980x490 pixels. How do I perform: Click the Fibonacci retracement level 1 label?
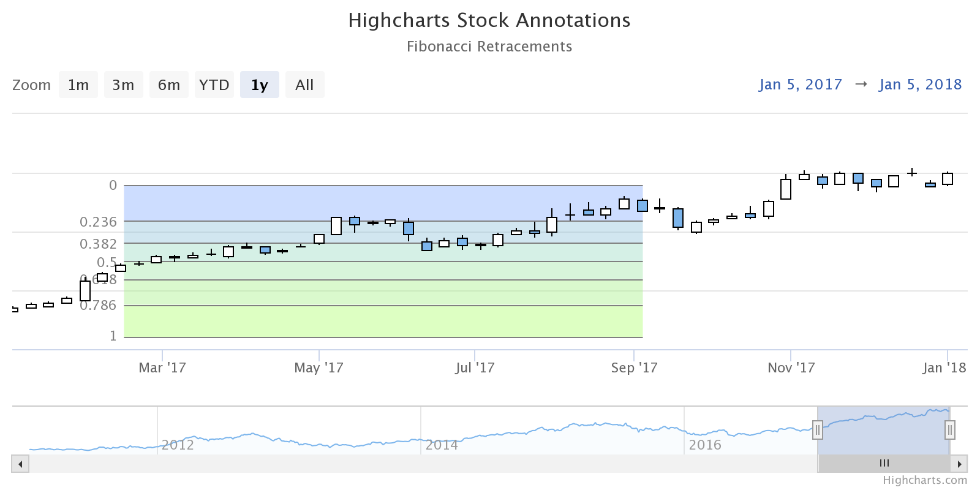pyautogui.click(x=113, y=336)
